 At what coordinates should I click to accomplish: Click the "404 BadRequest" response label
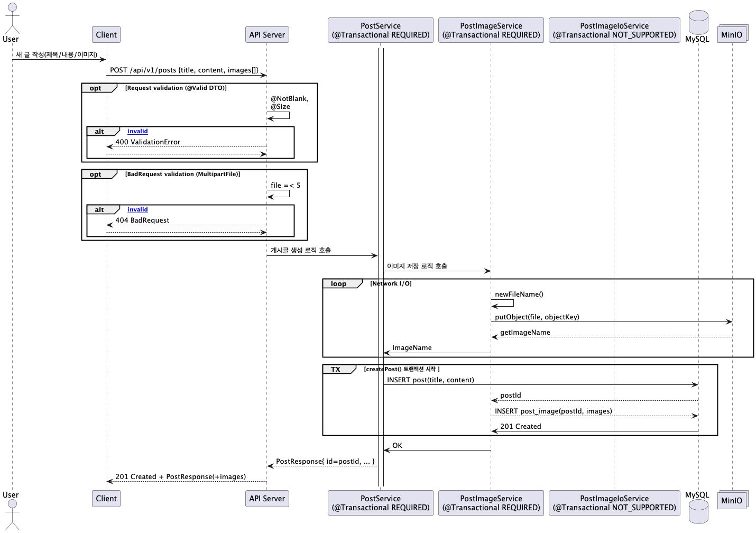tap(142, 220)
